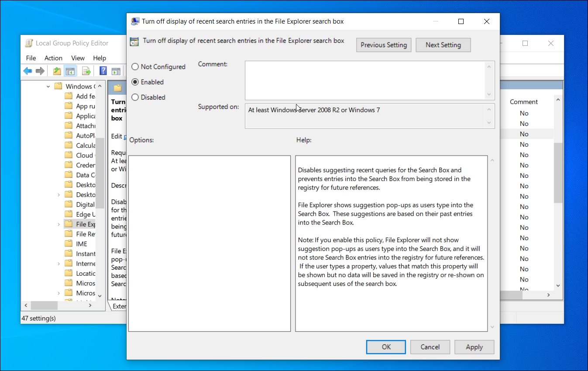Click the policy dialog's title bar icon
The height and width of the screenshot is (371, 588).
[135, 21]
